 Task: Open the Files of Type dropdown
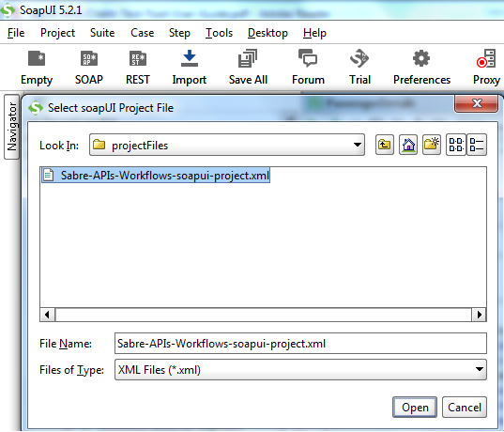[x=480, y=369]
